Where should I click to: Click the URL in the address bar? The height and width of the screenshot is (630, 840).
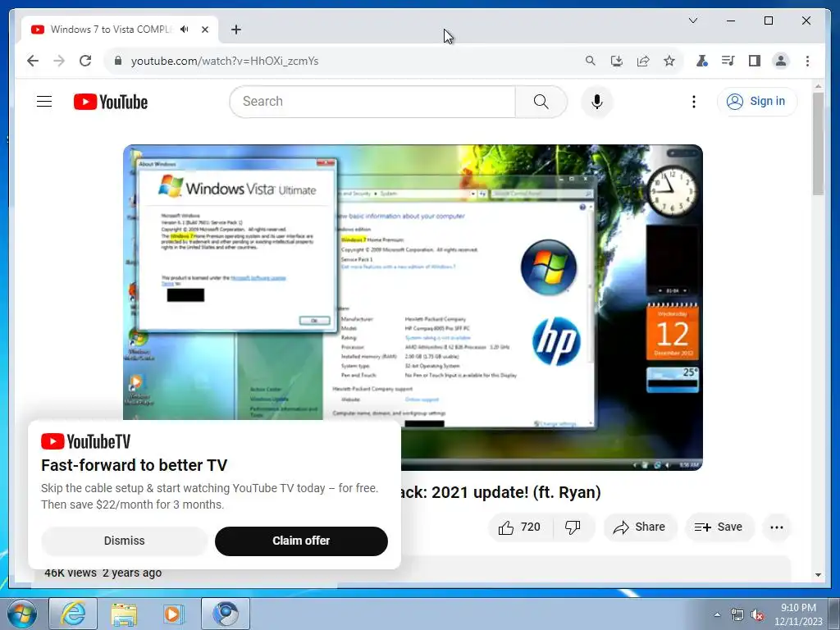coord(225,61)
